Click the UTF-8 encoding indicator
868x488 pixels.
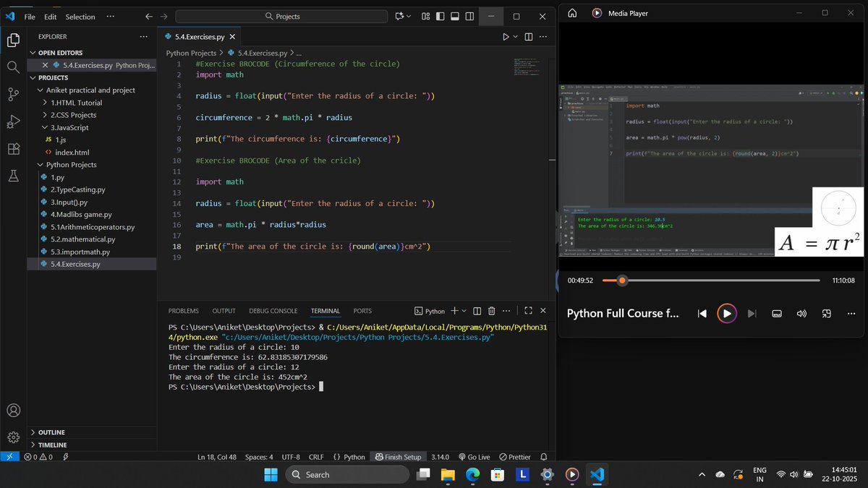point(291,457)
